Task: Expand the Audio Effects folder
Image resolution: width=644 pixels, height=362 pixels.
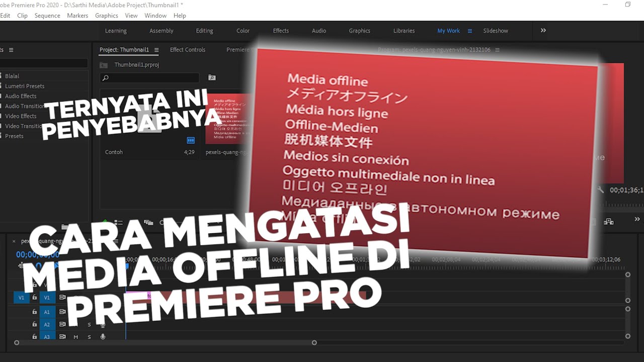Action: click(20, 96)
